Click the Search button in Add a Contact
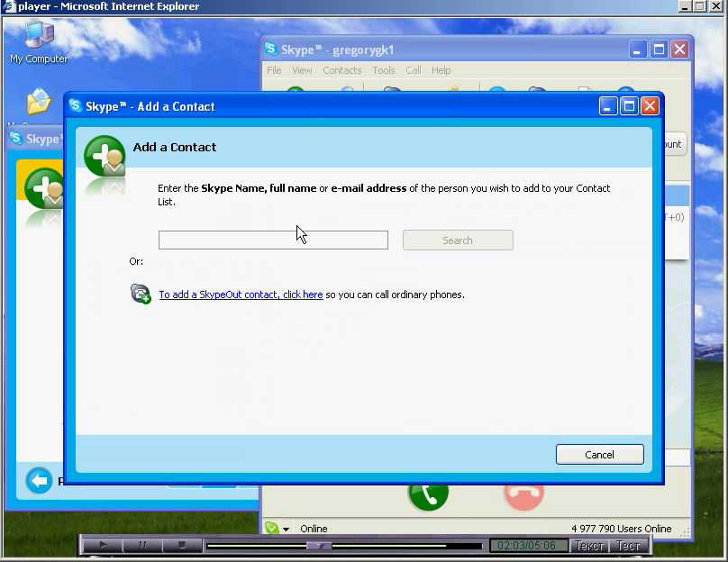This screenshot has height=562, width=728. coord(458,240)
